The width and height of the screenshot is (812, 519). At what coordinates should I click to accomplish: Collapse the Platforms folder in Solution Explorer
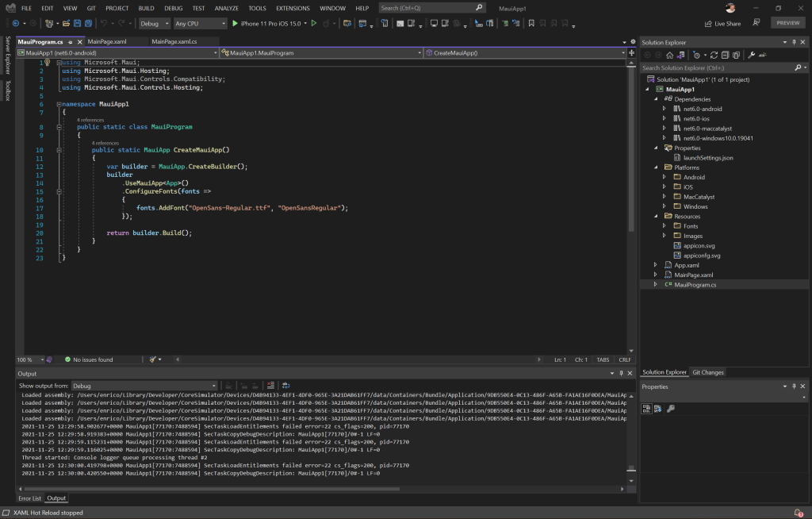tap(657, 167)
